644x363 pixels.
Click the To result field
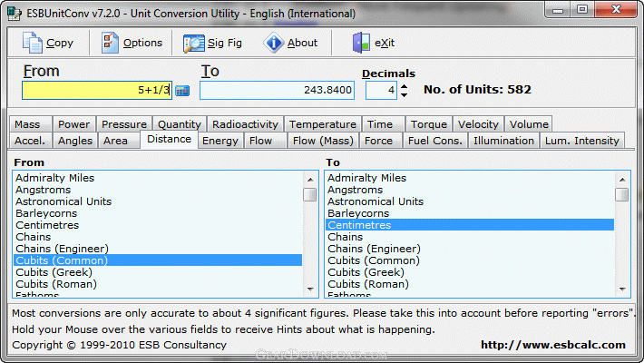point(278,91)
